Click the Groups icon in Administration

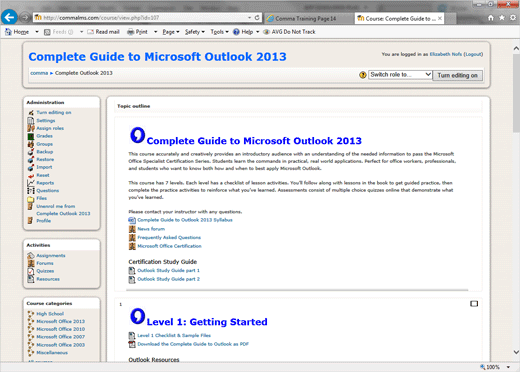(x=31, y=144)
